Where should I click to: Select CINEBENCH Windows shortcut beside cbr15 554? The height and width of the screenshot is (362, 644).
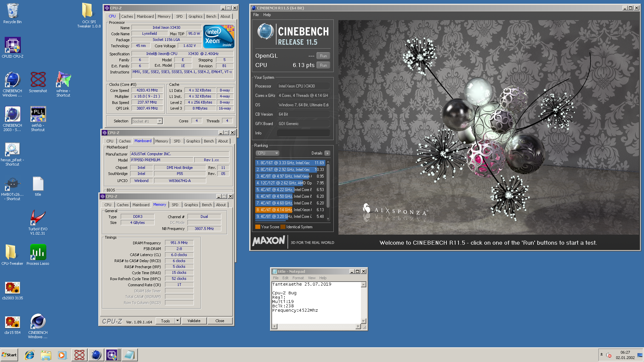click(x=38, y=326)
